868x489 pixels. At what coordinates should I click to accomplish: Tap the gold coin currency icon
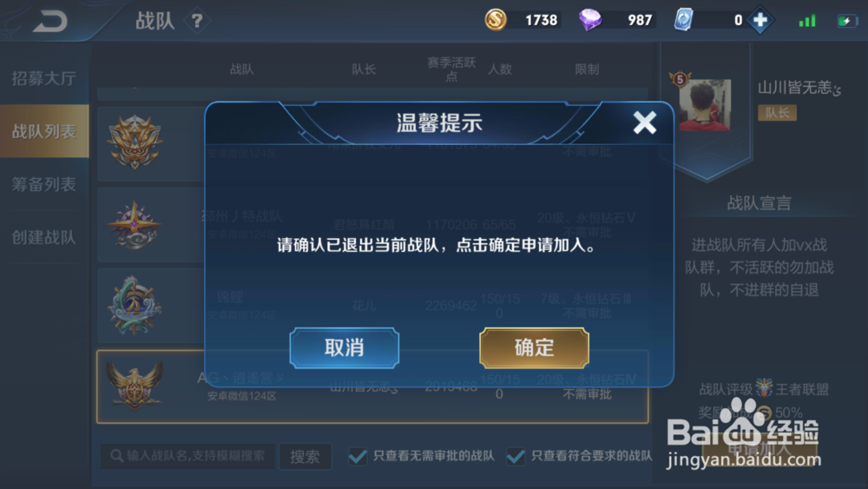496,21
